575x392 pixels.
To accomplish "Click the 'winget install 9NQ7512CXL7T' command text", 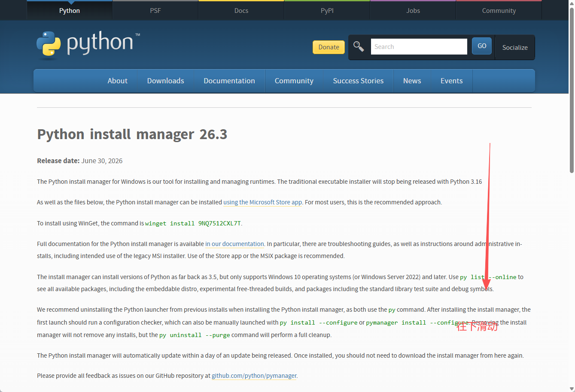I will coord(193,223).
